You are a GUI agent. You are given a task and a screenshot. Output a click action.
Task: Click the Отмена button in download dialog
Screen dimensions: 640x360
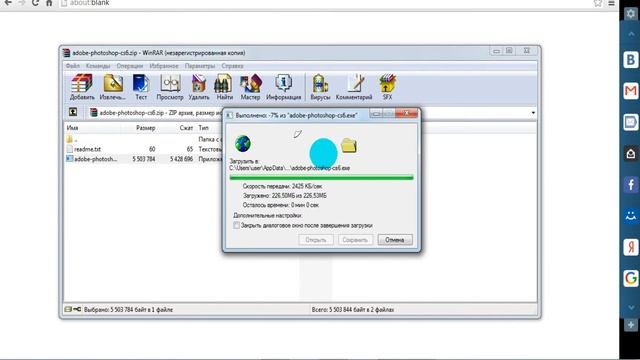[395, 240]
